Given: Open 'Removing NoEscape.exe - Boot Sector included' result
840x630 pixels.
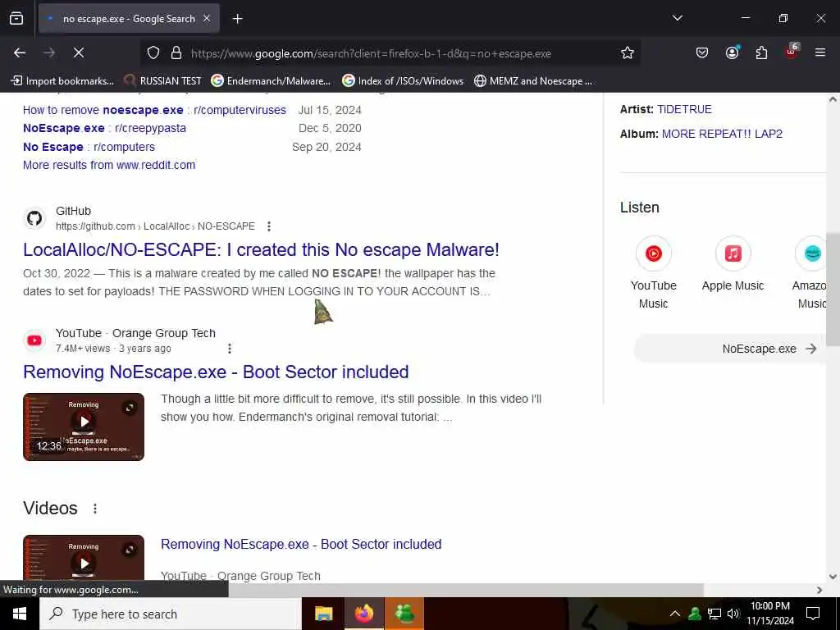Looking at the screenshot, I should coord(216,372).
